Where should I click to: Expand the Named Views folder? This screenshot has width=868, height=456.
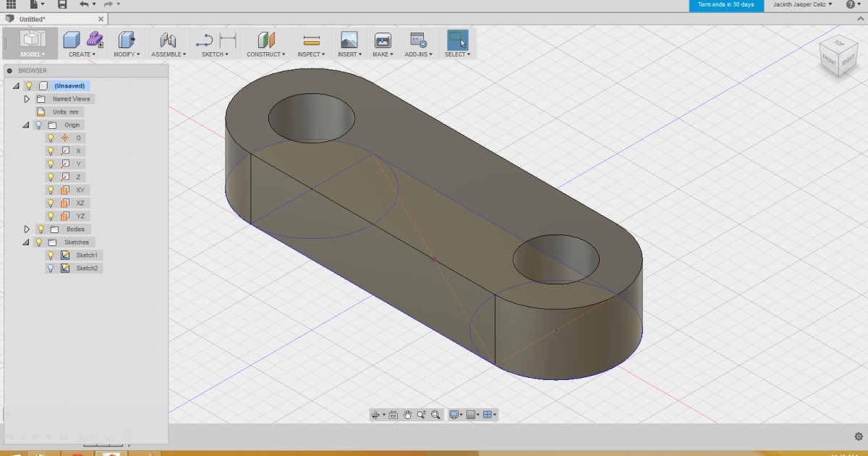(x=27, y=99)
